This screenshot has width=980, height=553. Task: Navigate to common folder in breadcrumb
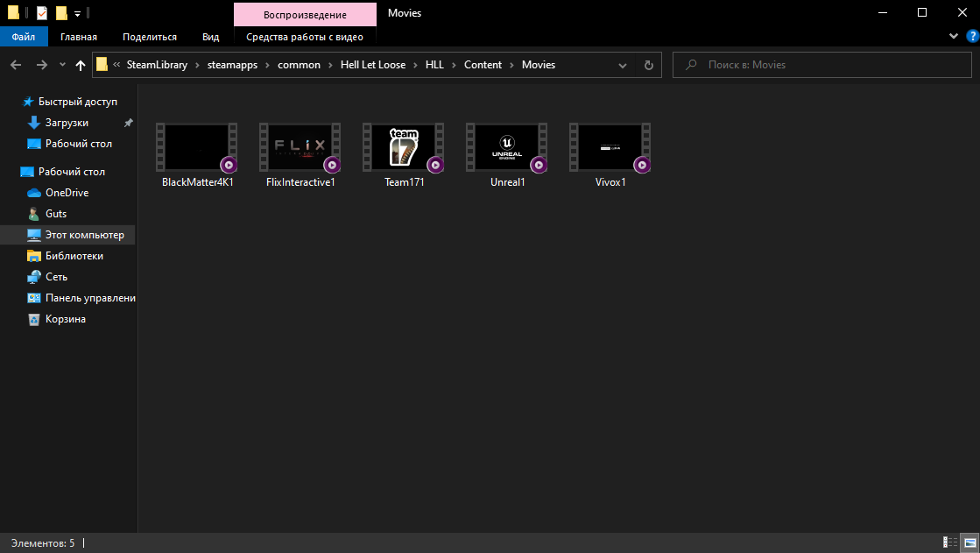point(299,65)
